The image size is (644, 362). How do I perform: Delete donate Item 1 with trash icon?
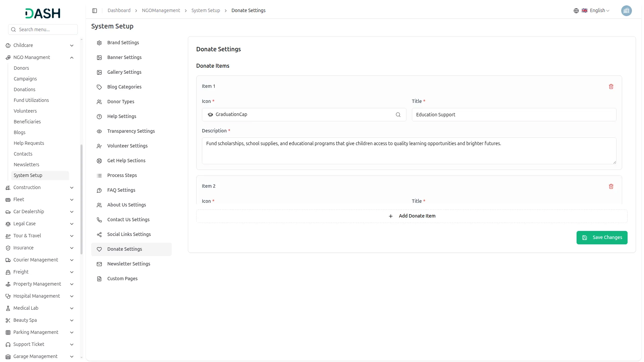point(611,86)
